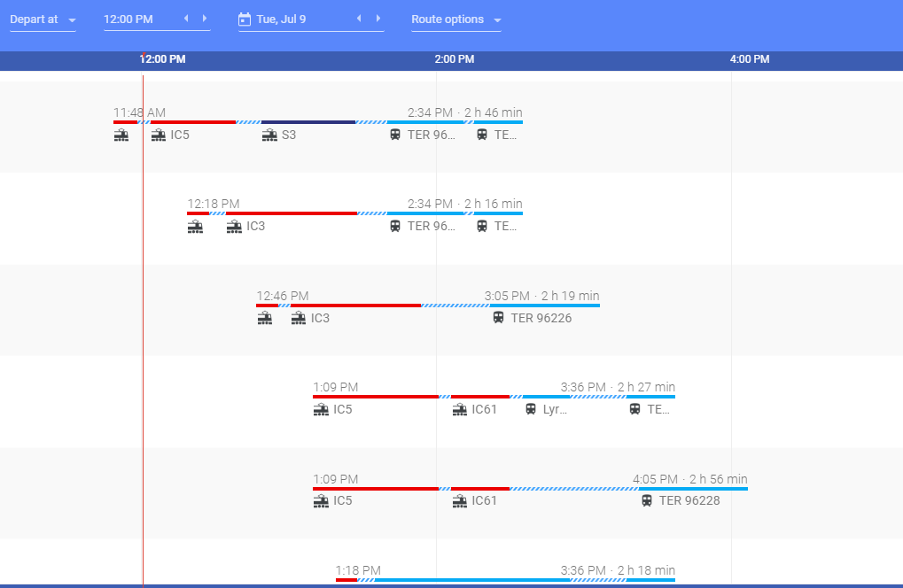Image resolution: width=903 pixels, height=588 pixels.
Task: Click the S3 train icon
Action: [x=269, y=135]
